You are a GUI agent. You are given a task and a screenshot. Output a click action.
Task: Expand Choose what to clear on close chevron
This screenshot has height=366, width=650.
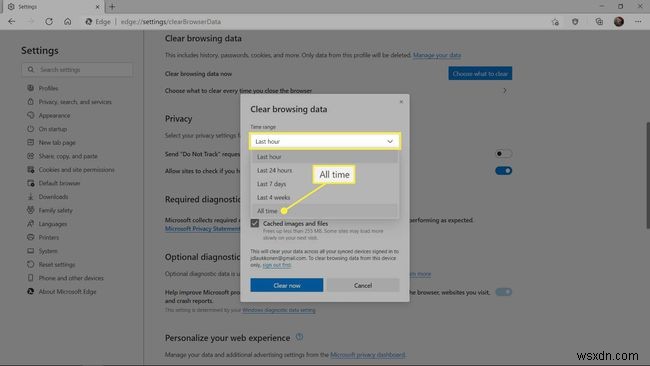(x=504, y=90)
